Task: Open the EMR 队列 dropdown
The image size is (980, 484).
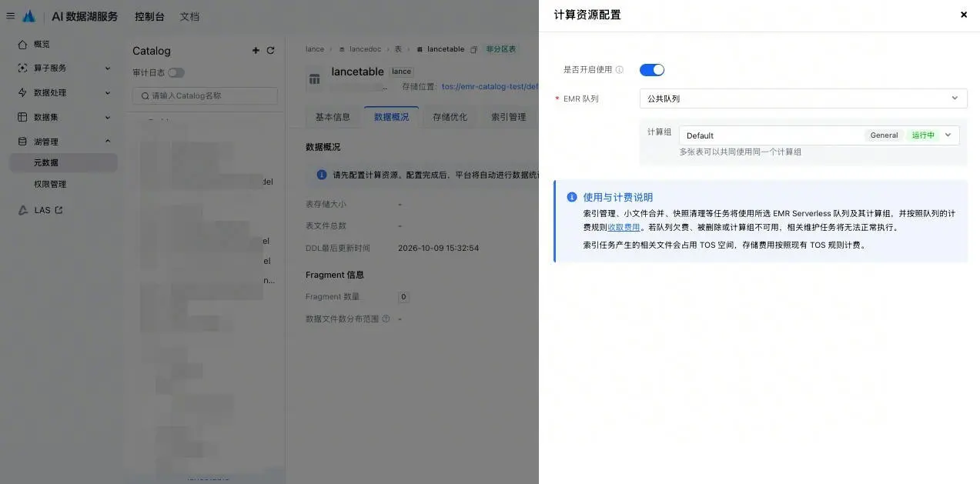Action: click(803, 98)
